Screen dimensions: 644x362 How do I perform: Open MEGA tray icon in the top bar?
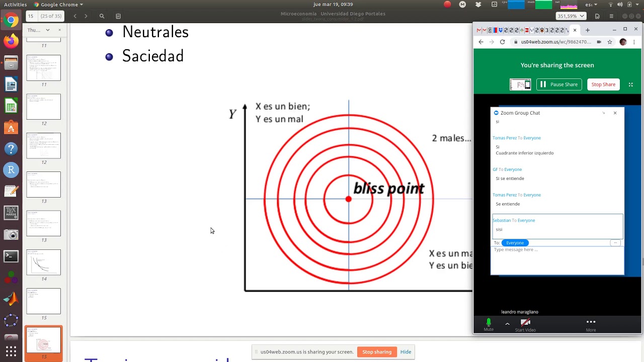462,5
